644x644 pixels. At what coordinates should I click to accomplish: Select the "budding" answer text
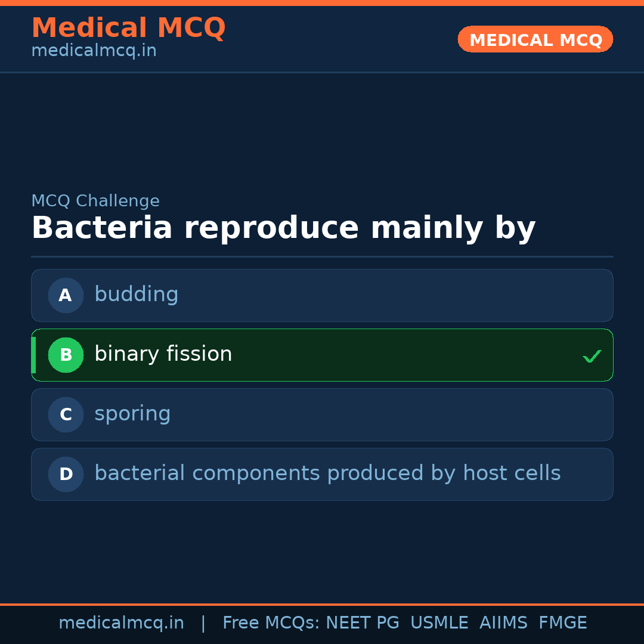pyautogui.click(x=136, y=295)
